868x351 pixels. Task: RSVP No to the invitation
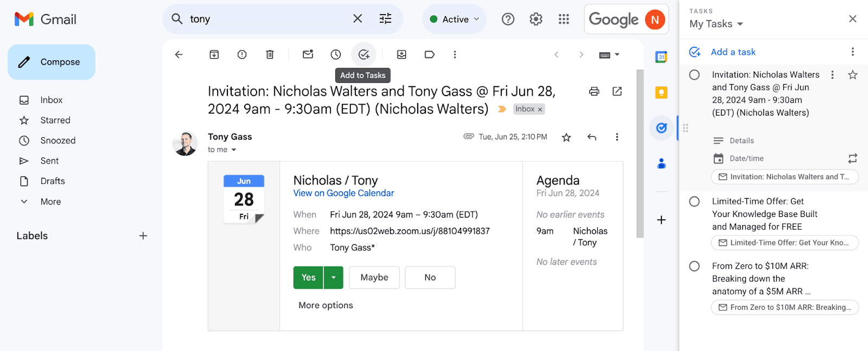click(430, 277)
